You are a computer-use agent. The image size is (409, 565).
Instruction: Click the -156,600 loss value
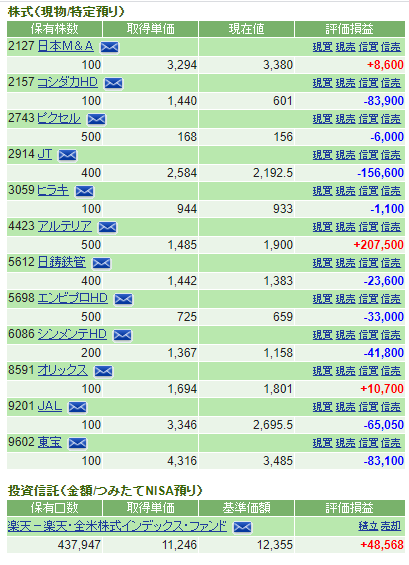380,173
